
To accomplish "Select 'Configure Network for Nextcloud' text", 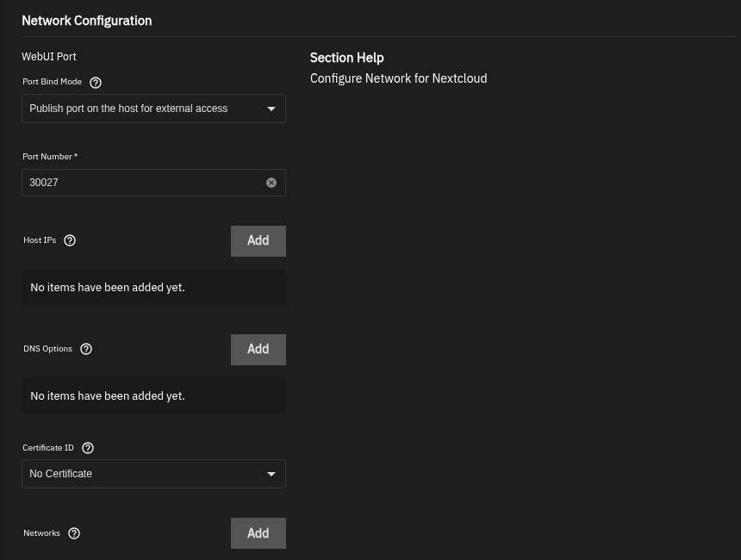I will (x=398, y=78).
